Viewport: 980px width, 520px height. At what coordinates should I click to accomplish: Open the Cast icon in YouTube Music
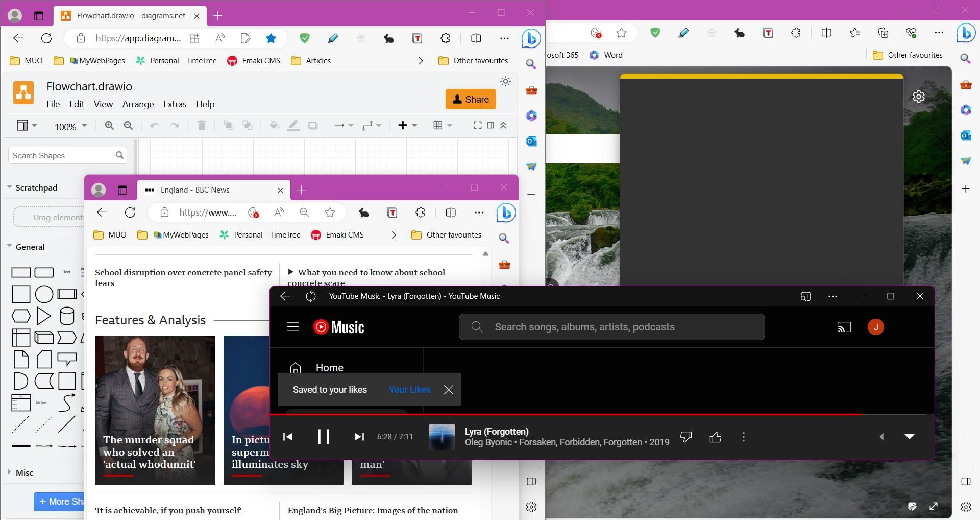click(x=845, y=327)
